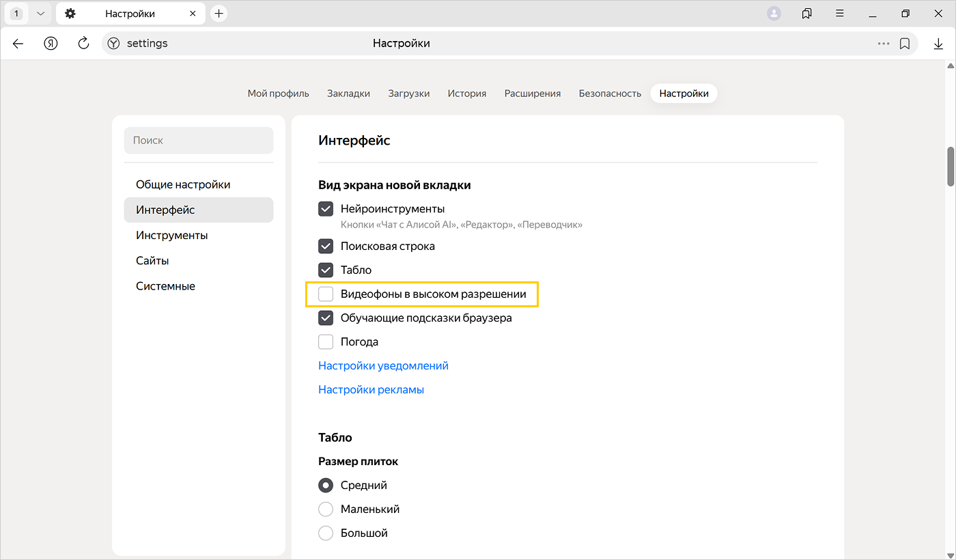This screenshot has height=560, width=956.
Task: Enable Видеофоны в высоком разрешении checkbox
Action: [x=326, y=294]
